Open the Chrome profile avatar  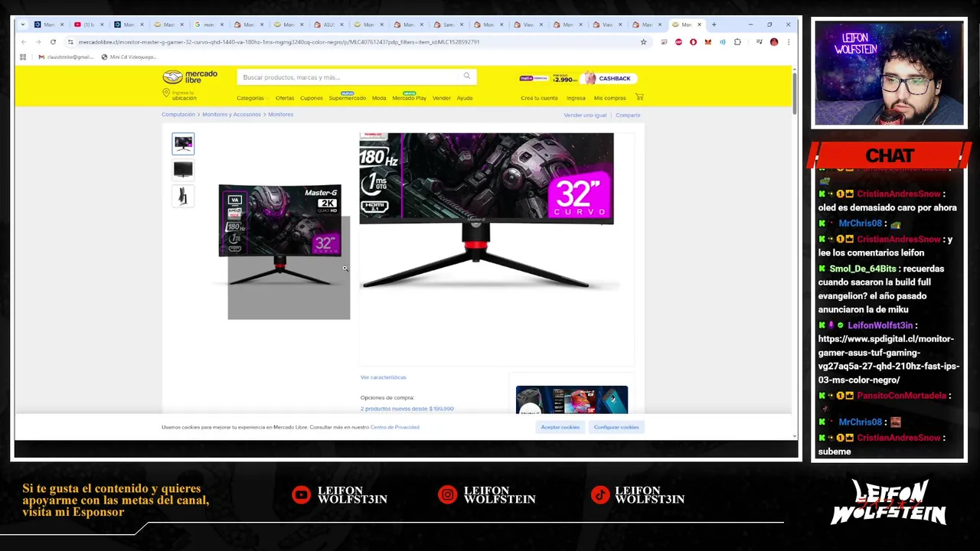(x=774, y=42)
